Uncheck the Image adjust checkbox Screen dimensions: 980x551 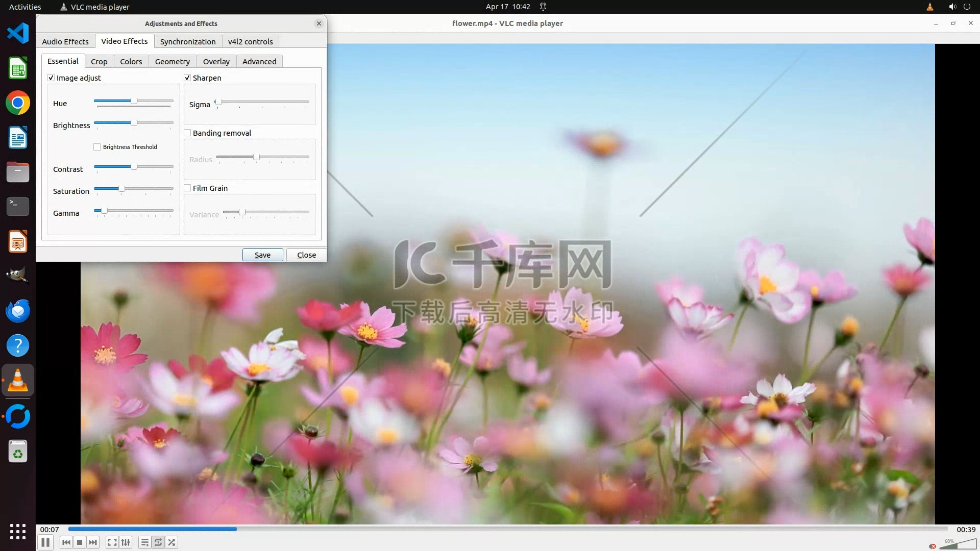point(51,78)
